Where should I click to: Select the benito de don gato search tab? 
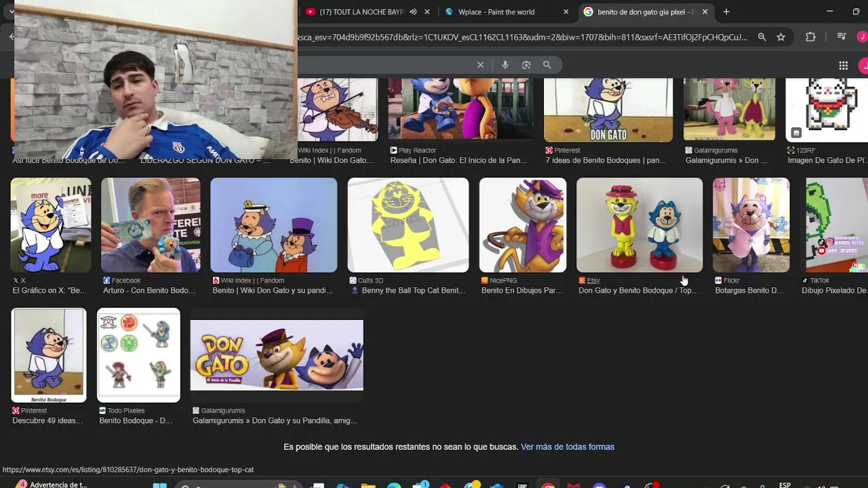(x=646, y=12)
